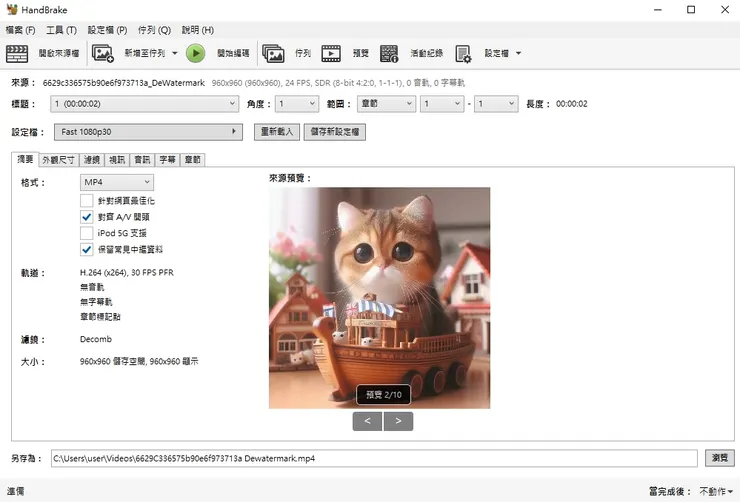Viewport: 740px width, 502px height.
Task: Switch to the Chapters tab
Action: [x=193, y=160]
